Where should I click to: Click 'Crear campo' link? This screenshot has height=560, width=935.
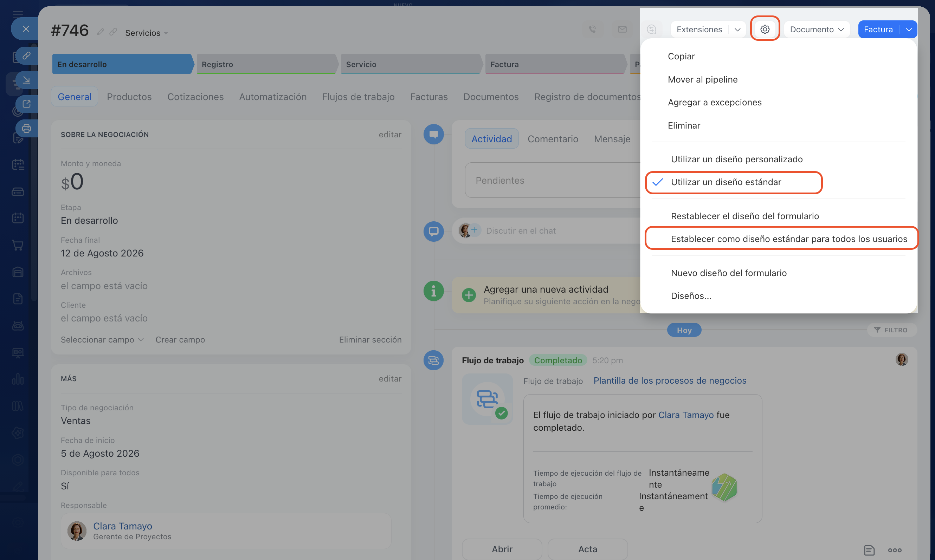click(180, 340)
